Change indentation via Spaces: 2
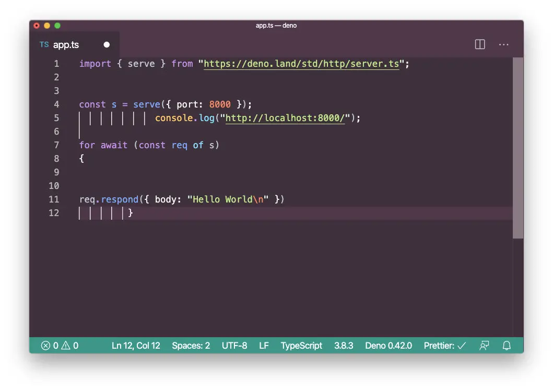 pos(191,346)
